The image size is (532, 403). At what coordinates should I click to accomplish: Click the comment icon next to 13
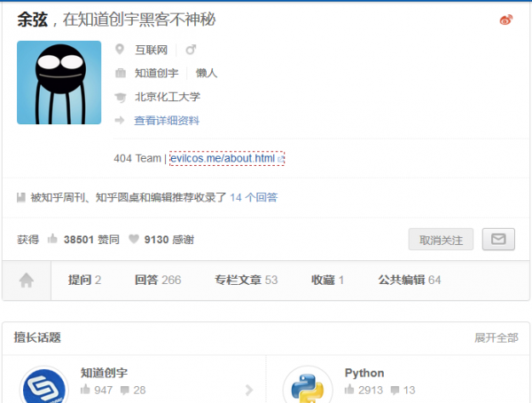(x=395, y=390)
